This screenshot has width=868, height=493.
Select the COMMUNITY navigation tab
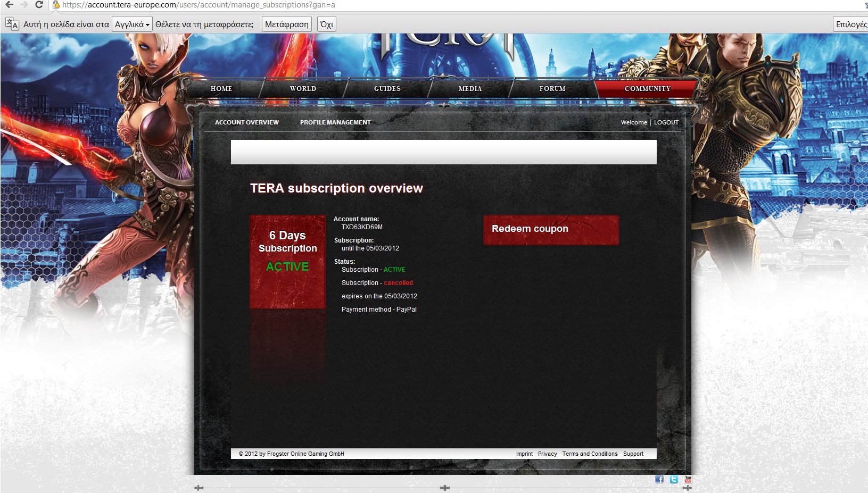click(647, 89)
